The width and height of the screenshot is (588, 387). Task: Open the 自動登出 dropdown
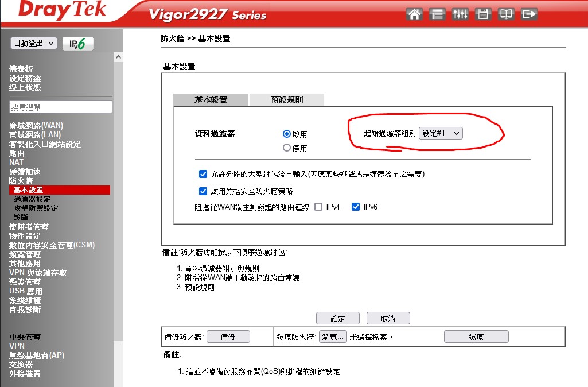(x=34, y=44)
